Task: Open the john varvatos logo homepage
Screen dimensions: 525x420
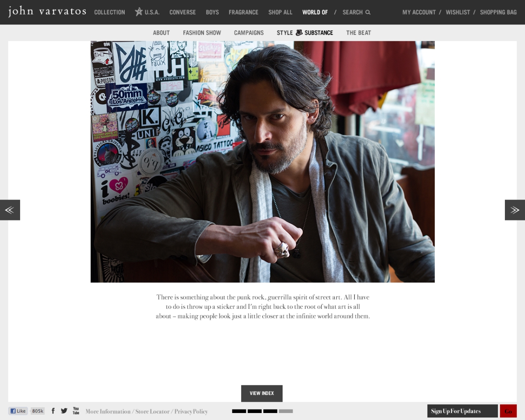Action: pyautogui.click(x=47, y=11)
